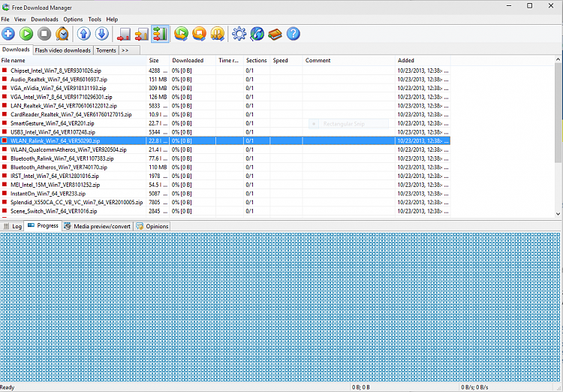The image size is (563, 392).
Task: Select VGA_Intel_Win7_8_64_VER91710296301.zip download
Action: (x=225, y=97)
